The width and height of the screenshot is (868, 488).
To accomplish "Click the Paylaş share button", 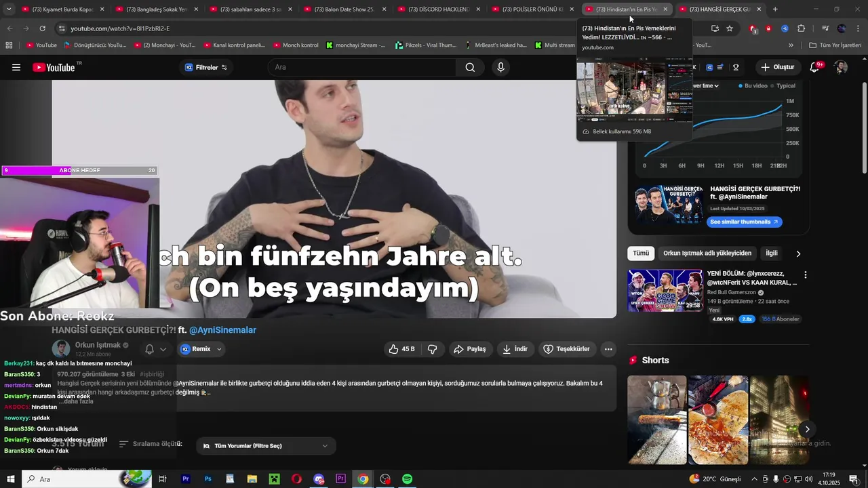I will [470, 349].
